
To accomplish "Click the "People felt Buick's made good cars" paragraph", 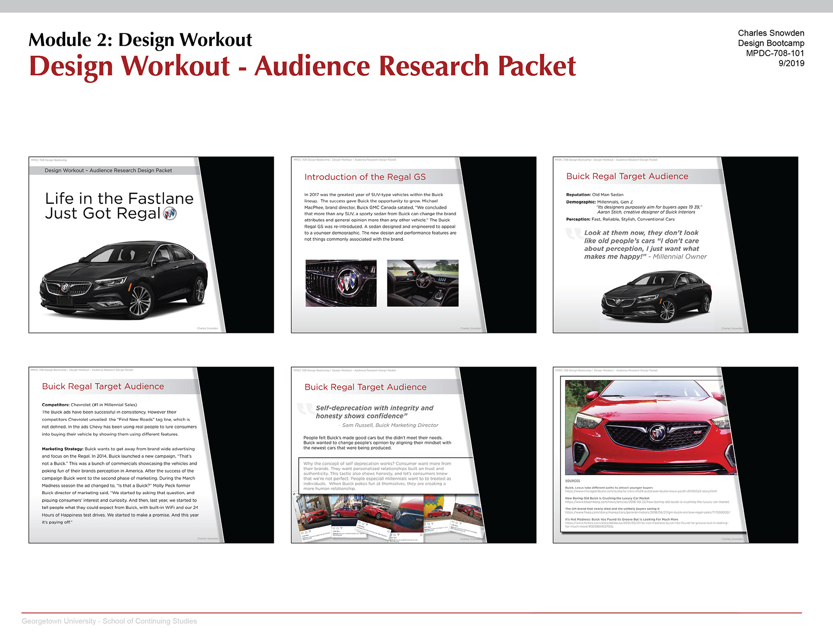I will pyautogui.click(x=377, y=443).
